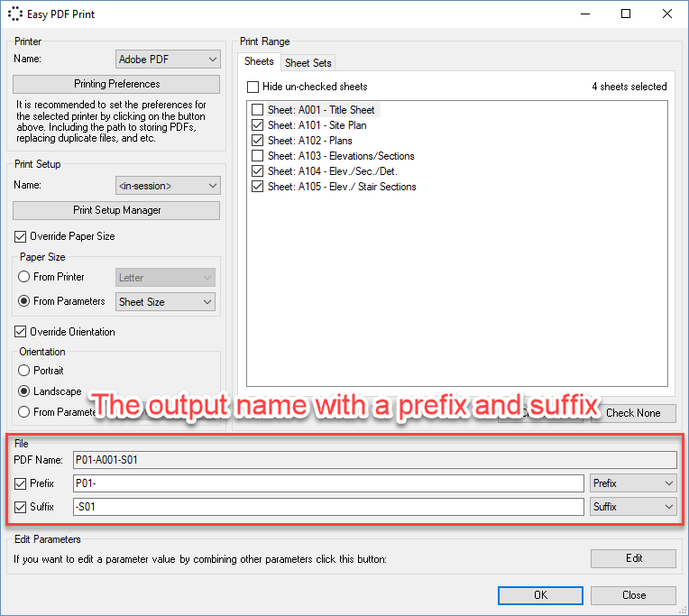Open the Print Setup Name dropdown in-session
The height and width of the screenshot is (616, 689).
(168, 186)
